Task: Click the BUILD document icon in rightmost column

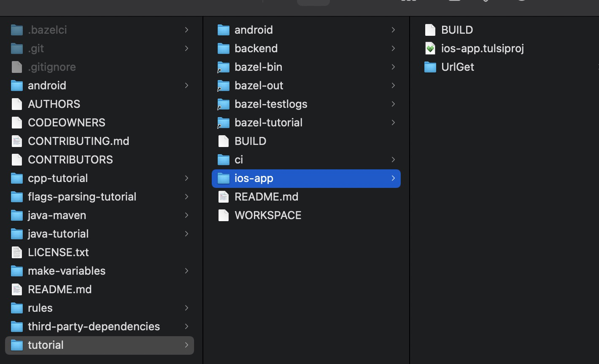Action: point(430,29)
